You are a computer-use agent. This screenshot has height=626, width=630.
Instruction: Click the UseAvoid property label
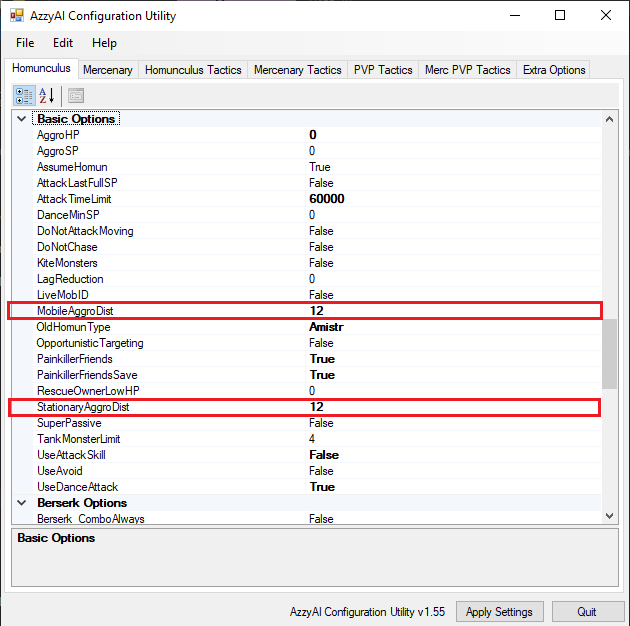point(59,471)
